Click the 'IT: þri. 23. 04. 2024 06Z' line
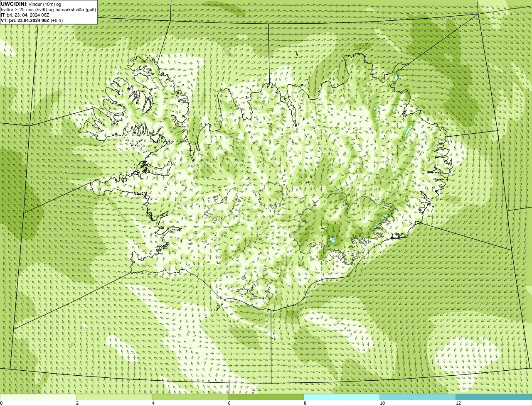 (25, 15)
